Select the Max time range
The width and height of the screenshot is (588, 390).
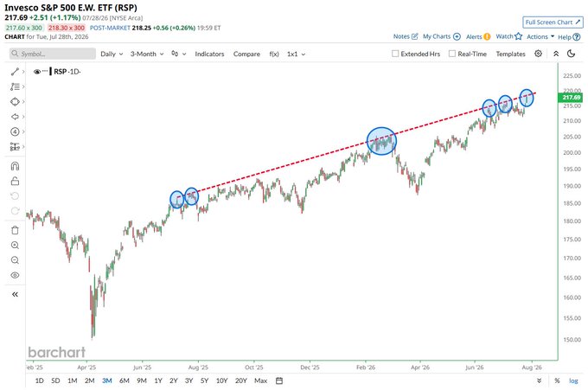pyautogui.click(x=260, y=380)
